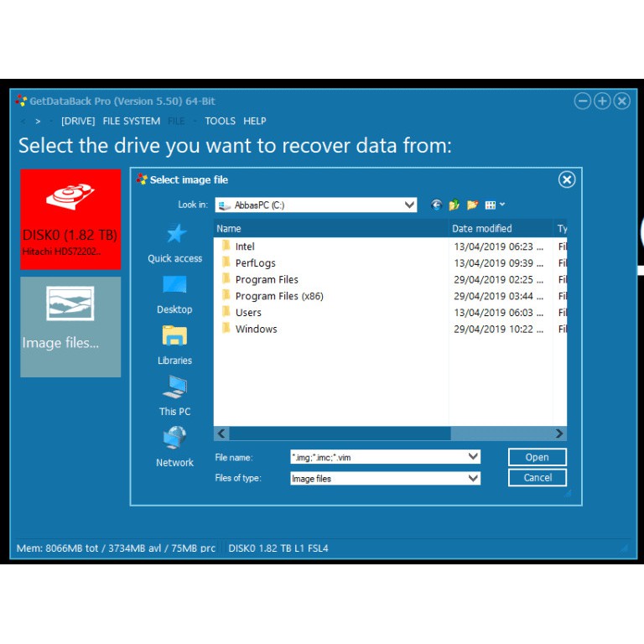Click the forward navigation arrow in menu bar

point(38,121)
